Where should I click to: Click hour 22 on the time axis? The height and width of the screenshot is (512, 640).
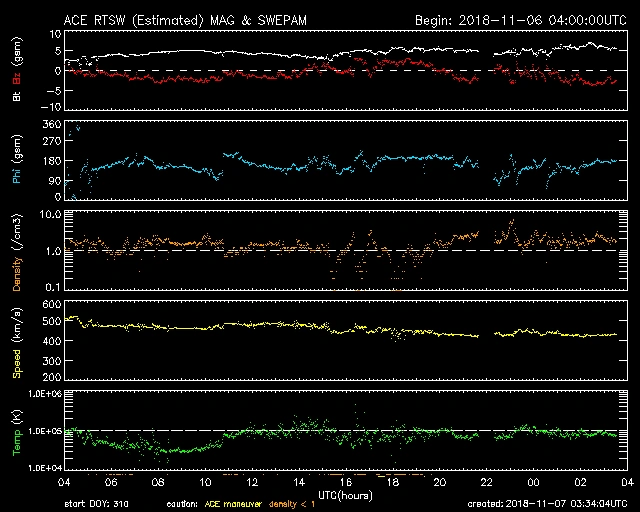(485, 482)
